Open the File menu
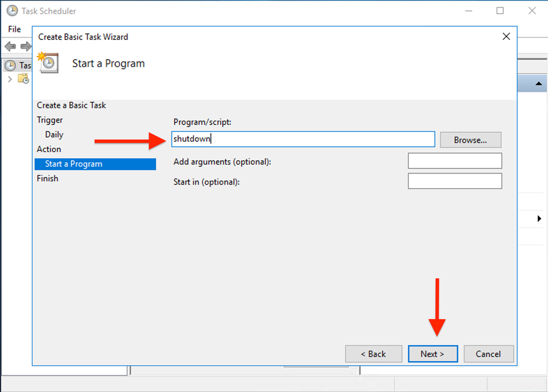548x392 pixels. pos(14,29)
